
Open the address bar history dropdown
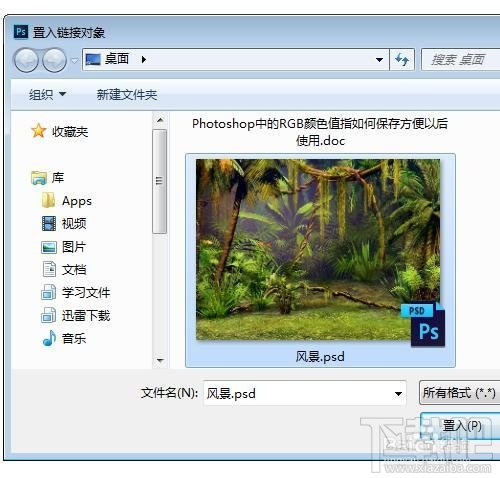379,60
